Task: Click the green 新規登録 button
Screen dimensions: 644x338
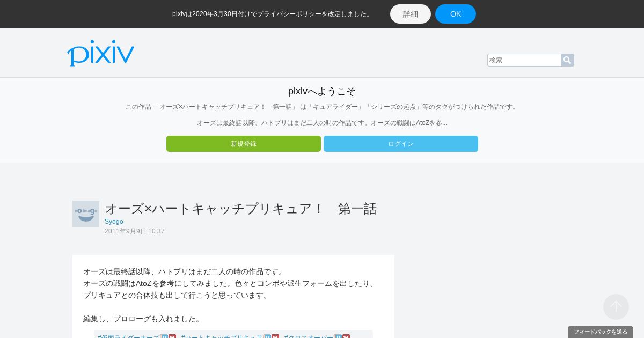Action: [x=244, y=144]
